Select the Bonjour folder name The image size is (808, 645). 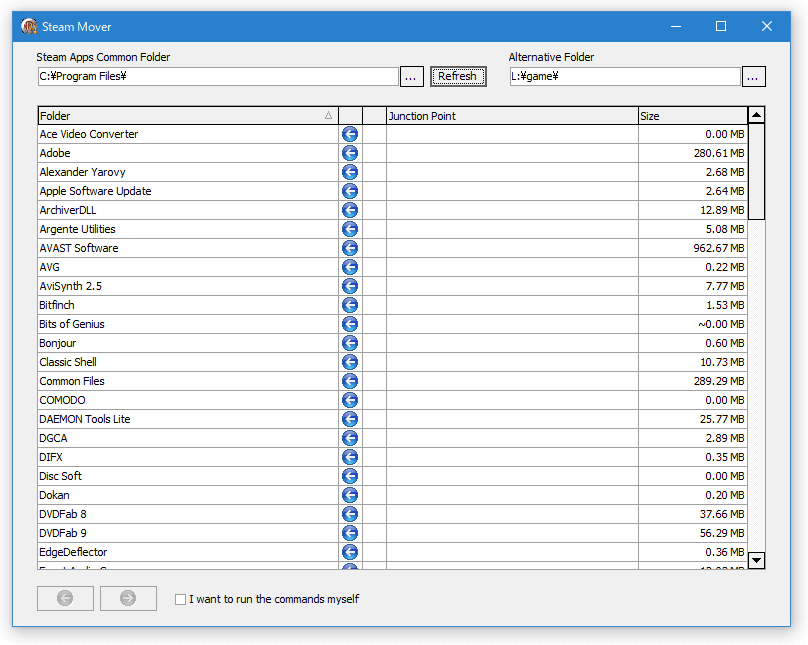(x=58, y=344)
